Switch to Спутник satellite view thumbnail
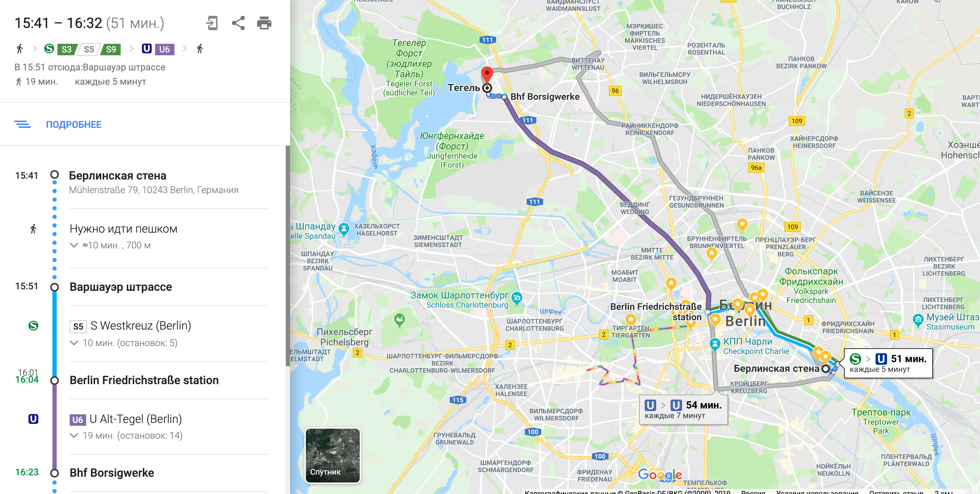This screenshot has height=494, width=980. pos(332,456)
